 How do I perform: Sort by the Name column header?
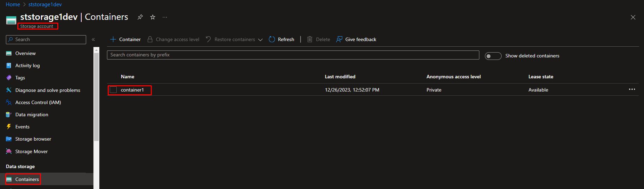127,77
